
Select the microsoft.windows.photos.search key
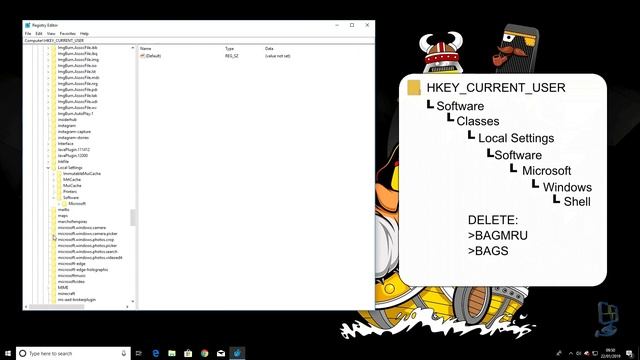click(x=87, y=251)
